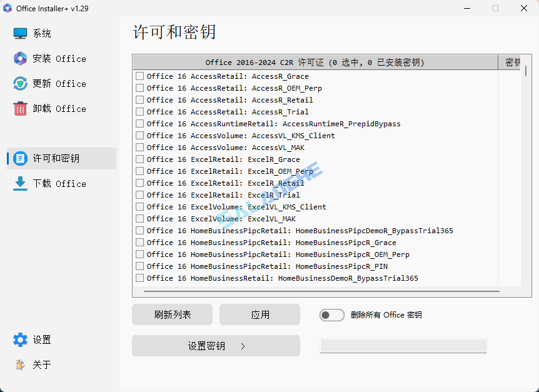
Task: Enable the 删除所有 Office 密钥 switch
Action: [331, 314]
